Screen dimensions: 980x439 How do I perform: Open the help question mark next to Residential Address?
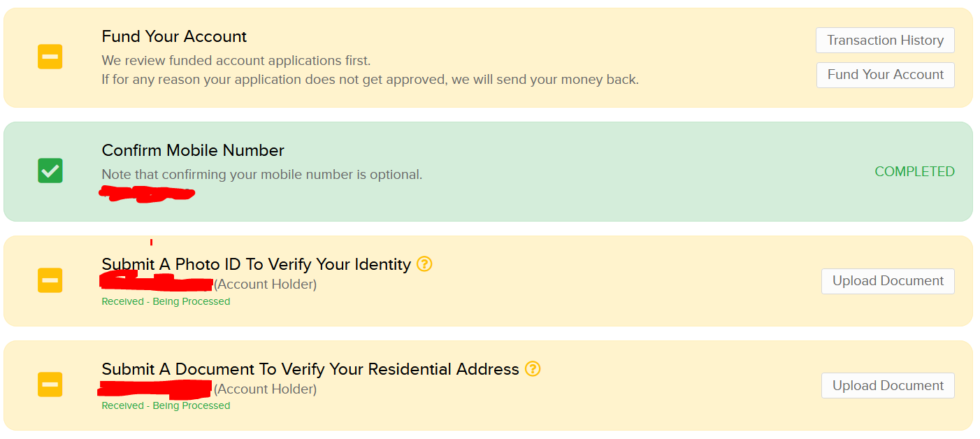point(533,368)
